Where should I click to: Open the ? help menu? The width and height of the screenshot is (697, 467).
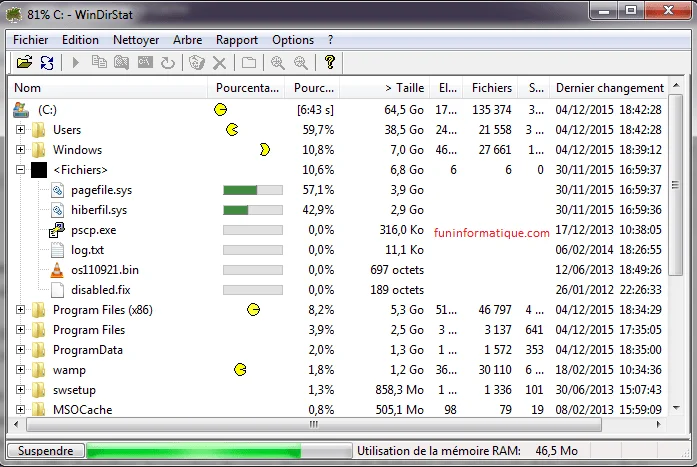click(330, 40)
